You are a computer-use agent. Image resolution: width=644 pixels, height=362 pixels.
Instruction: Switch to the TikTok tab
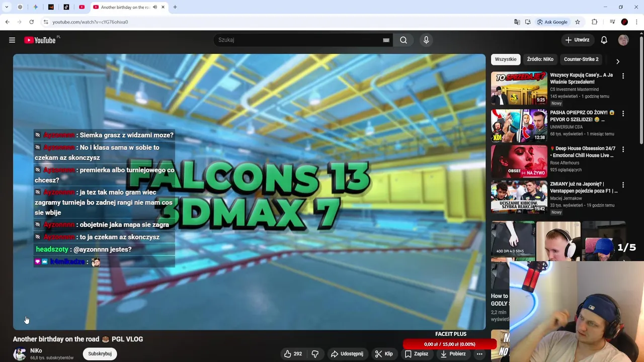point(66,7)
